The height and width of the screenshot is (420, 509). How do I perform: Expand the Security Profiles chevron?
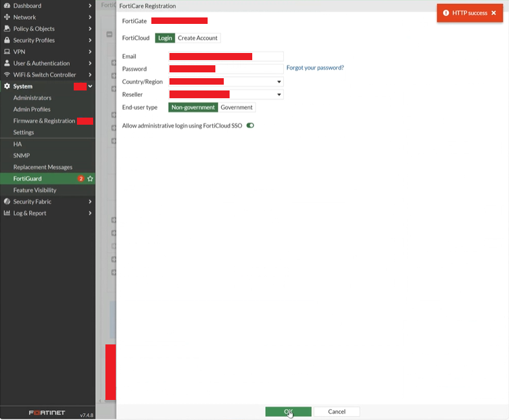pyautogui.click(x=90, y=40)
